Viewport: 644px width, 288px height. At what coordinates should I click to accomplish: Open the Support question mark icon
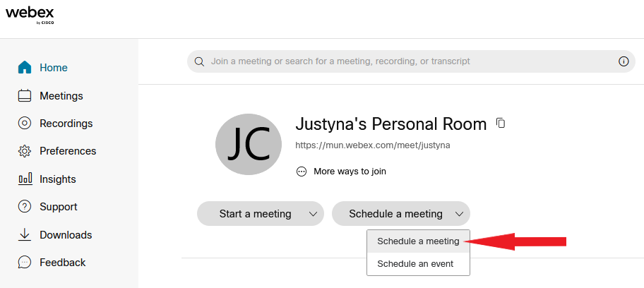click(x=25, y=207)
